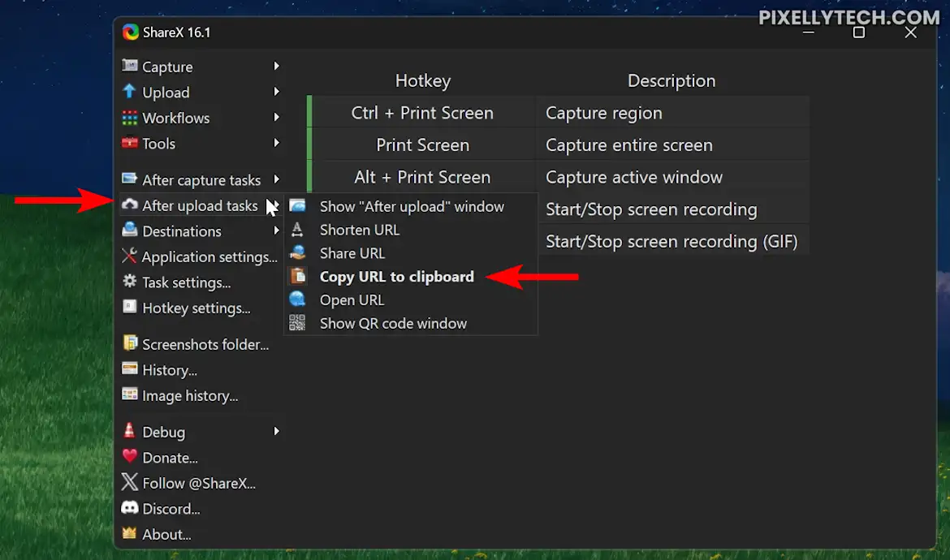950x560 pixels.
Task: Click the Open URL globe icon
Action: pyautogui.click(x=297, y=299)
